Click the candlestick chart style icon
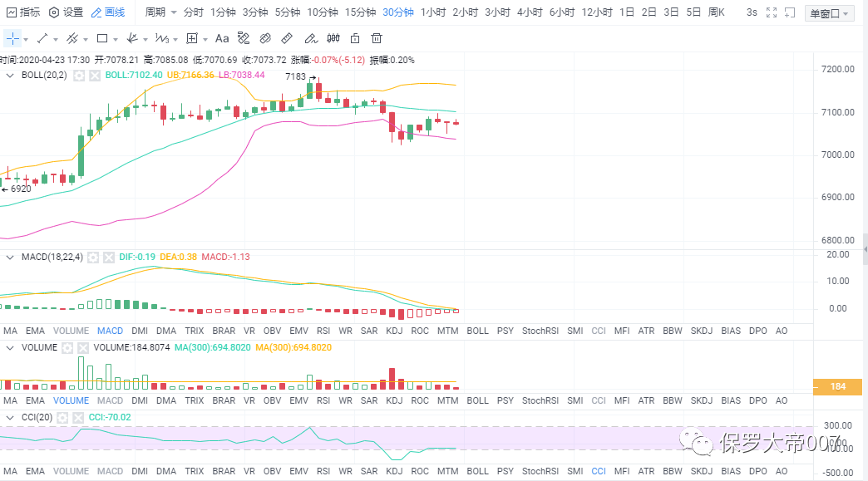This screenshot has height=481, width=868. coord(333,38)
